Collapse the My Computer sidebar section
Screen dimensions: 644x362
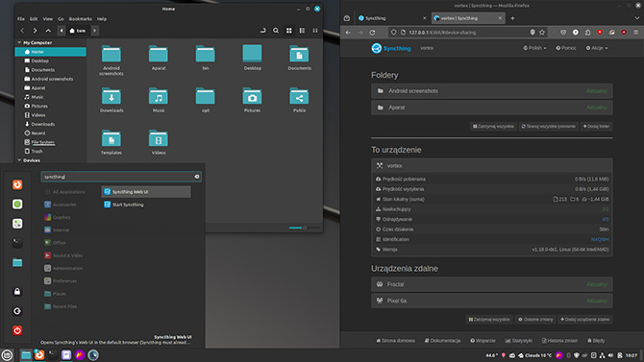pos(19,42)
